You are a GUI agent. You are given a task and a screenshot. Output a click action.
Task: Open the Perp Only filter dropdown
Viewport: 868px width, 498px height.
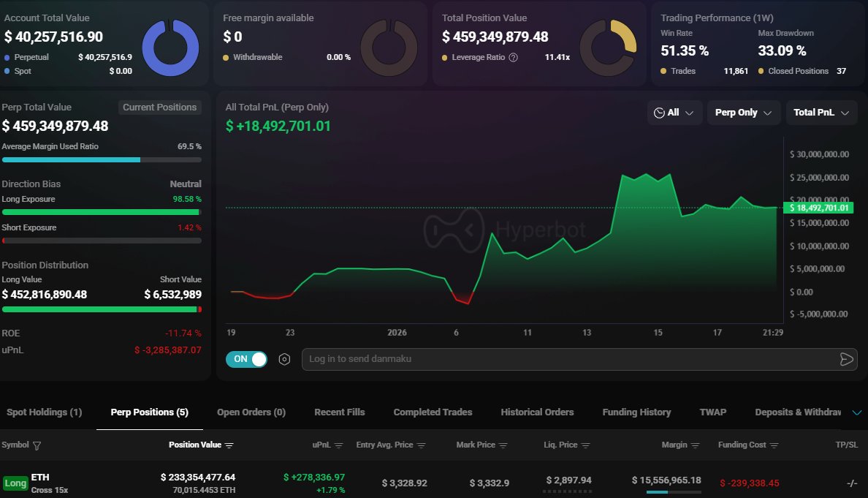click(743, 113)
